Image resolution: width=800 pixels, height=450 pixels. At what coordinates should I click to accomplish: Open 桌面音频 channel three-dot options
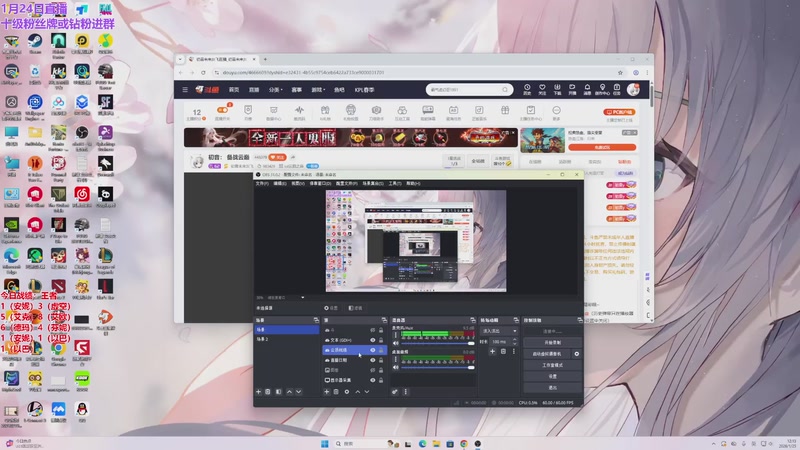click(395, 359)
